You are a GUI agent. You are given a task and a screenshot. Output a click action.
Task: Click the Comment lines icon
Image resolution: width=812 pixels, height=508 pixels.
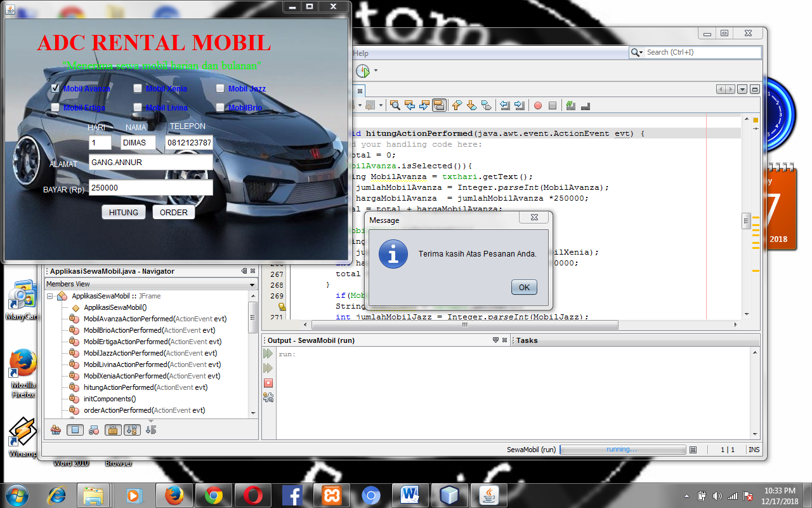570,105
